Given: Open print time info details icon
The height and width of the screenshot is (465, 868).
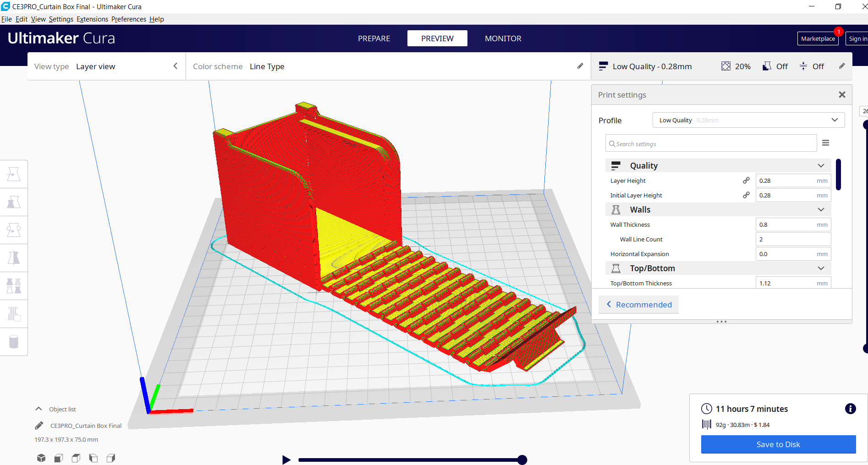Looking at the screenshot, I should pyautogui.click(x=850, y=409).
